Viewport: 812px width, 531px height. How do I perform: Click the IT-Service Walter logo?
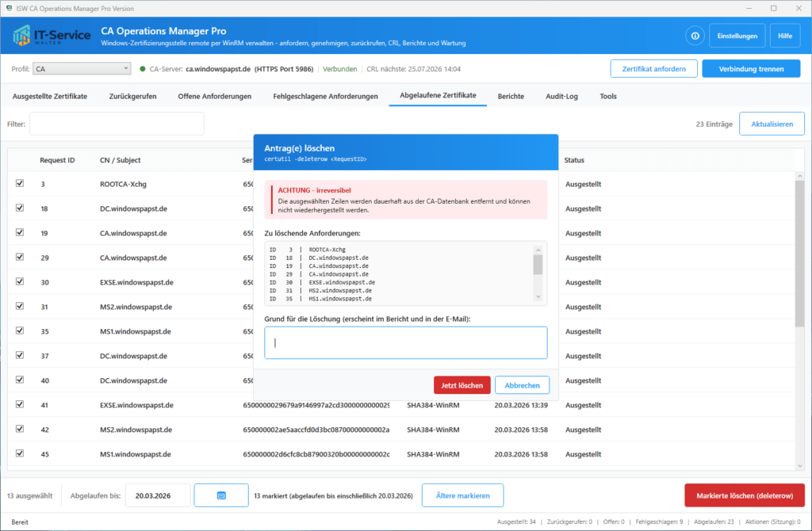click(52, 36)
